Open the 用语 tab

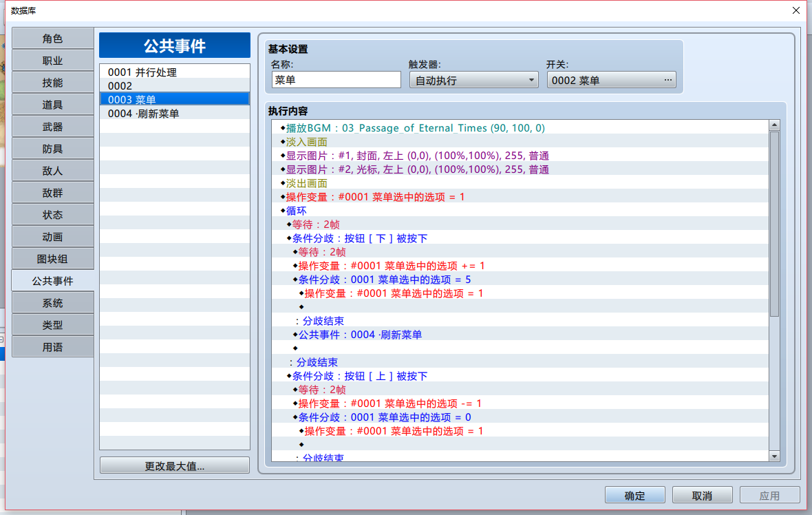pyautogui.click(x=52, y=346)
